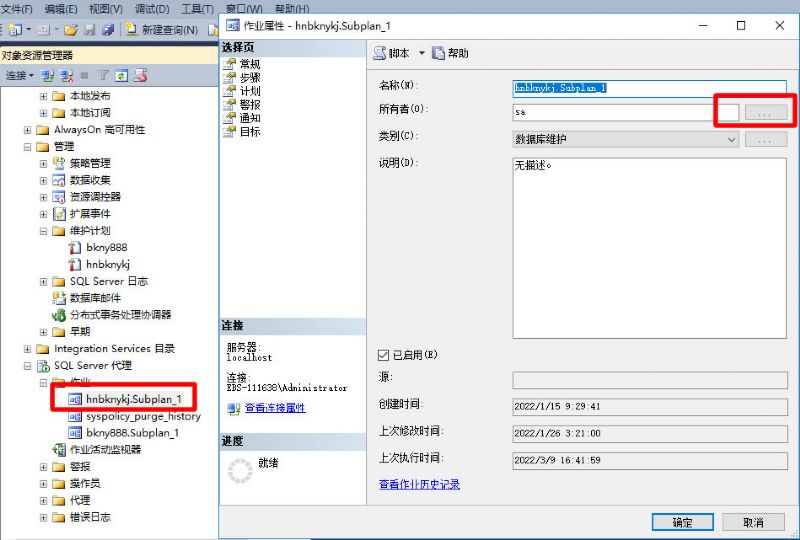Viewport: 800px width, 540px height.
Task: Click the 脚本 script icon in dialog toolbar
Action: pos(380,53)
